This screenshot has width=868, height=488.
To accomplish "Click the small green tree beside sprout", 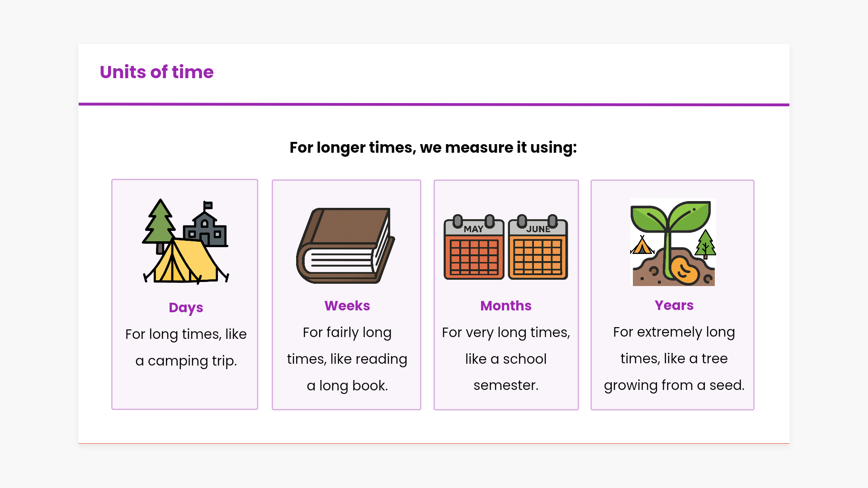I will pos(705,244).
